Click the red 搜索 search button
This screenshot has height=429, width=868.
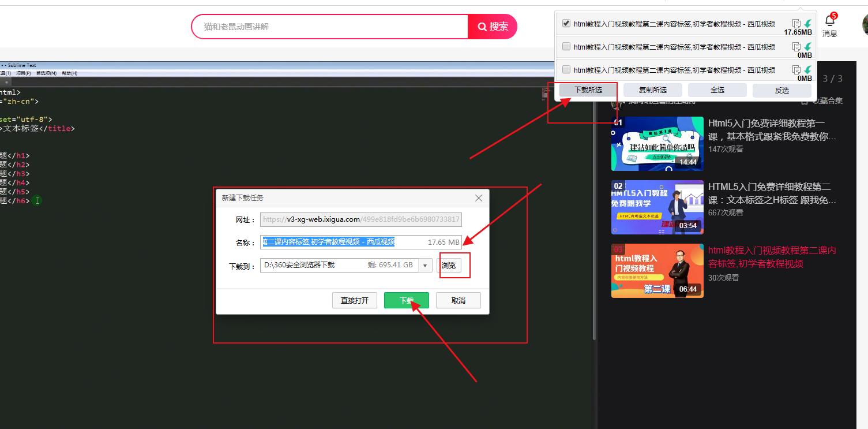[493, 27]
